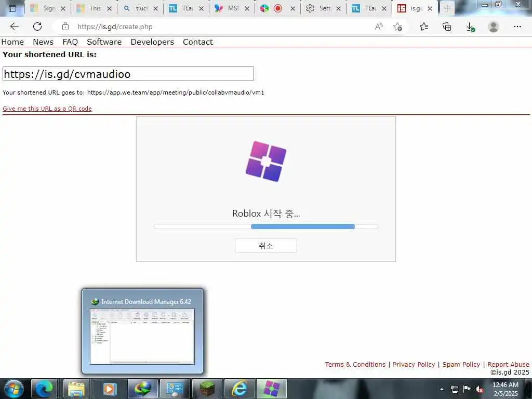Open Privacy Policy link
Screen dimensions: 532x399
[414, 364]
